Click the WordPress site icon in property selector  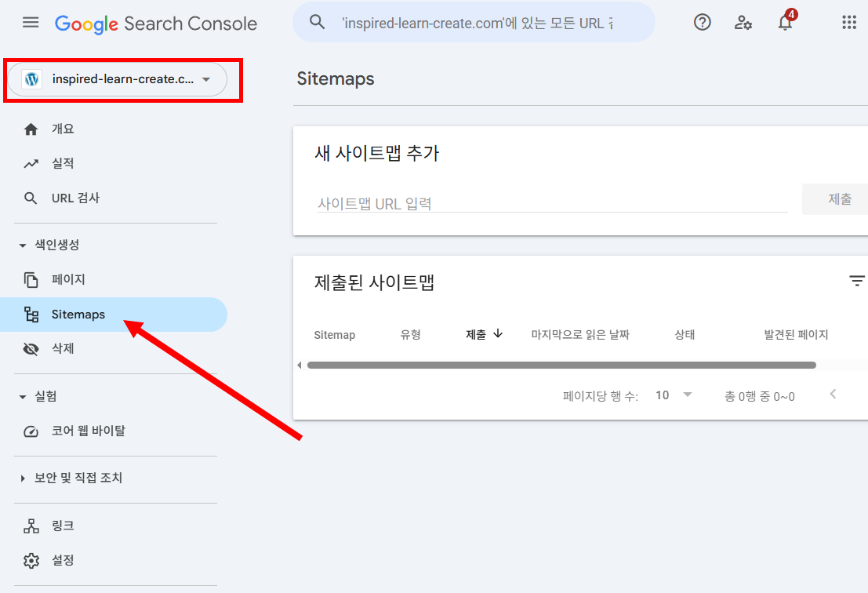point(31,79)
